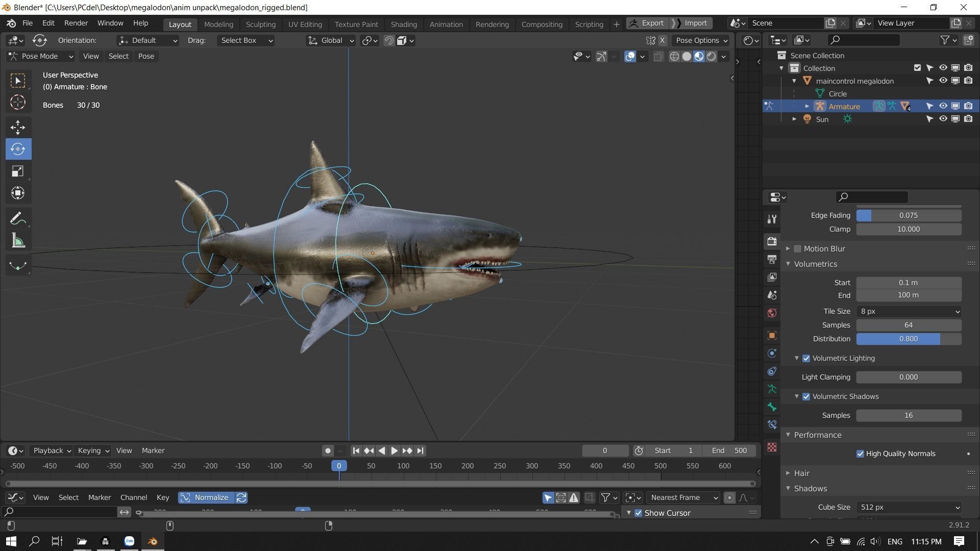Open the Pose menu in viewport header
The height and width of the screenshot is (551, 980).
pos(146,56)
